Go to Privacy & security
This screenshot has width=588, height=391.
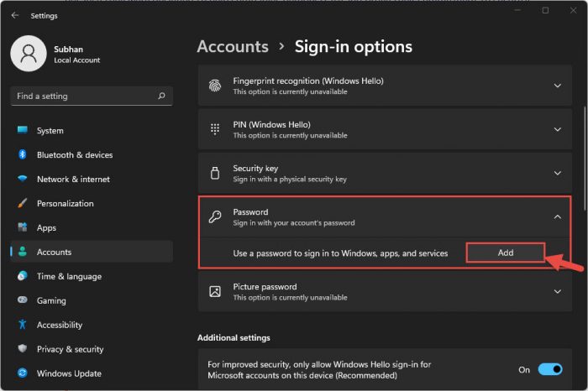pyautogui.click(x=92, y=349)
